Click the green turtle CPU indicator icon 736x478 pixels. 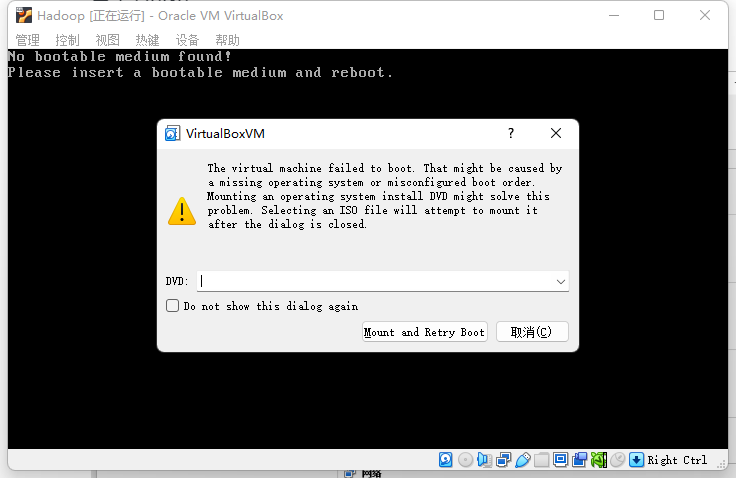(x=598, y=460)
